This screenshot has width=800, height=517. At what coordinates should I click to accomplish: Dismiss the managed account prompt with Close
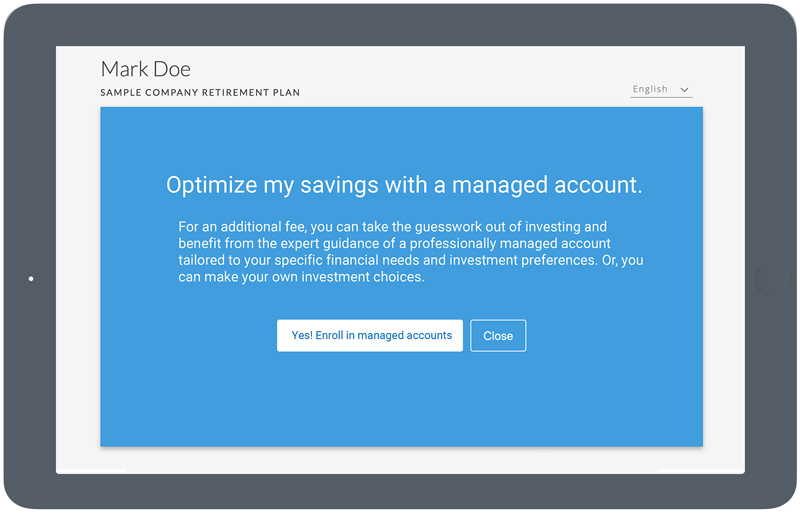pyautogui.click(x=498, y=335)
